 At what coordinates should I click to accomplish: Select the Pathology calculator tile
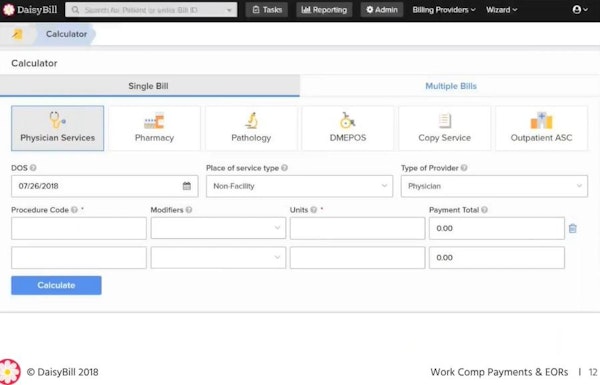(251, 128)
